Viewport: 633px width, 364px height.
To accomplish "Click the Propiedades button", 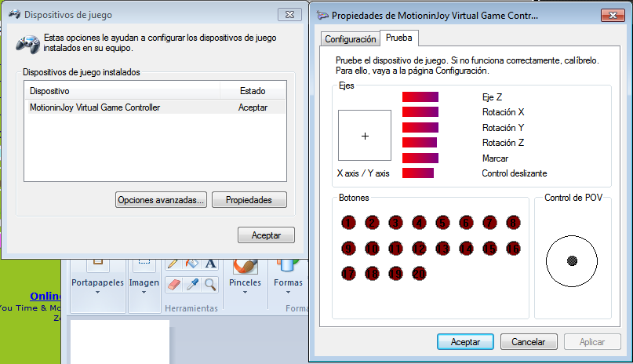I will point(249,200).
